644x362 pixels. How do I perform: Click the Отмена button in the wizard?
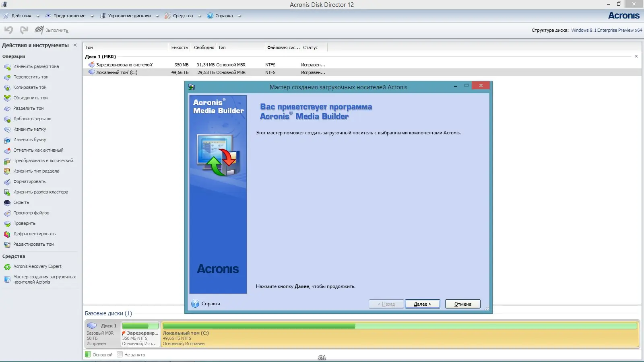[463, 304]
